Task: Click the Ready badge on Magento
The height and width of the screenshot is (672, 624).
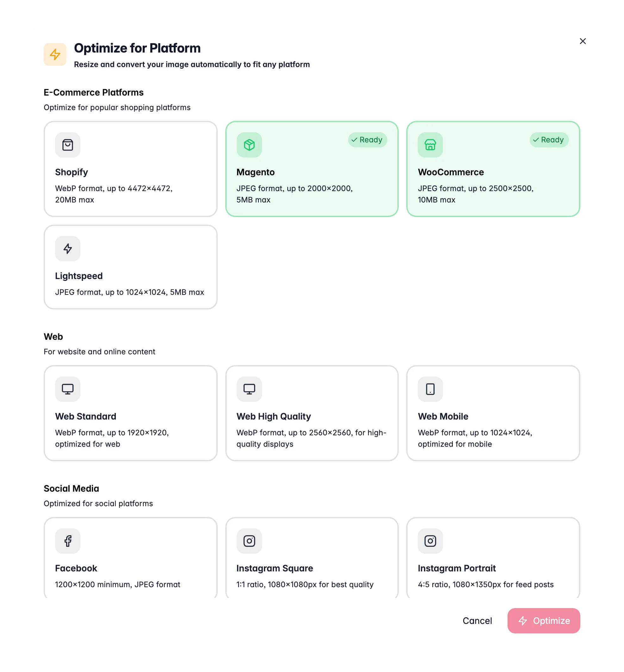Action: [367, 140]
